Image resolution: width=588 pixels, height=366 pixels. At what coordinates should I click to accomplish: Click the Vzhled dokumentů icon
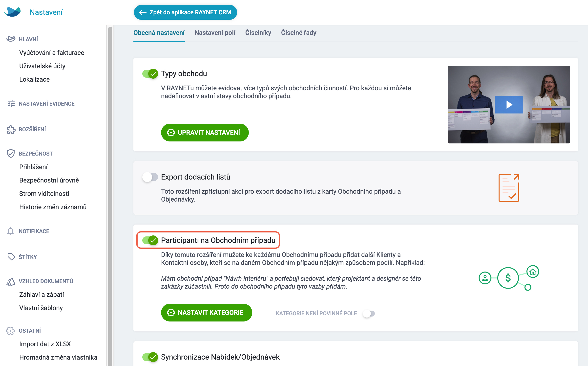(11, 281)
